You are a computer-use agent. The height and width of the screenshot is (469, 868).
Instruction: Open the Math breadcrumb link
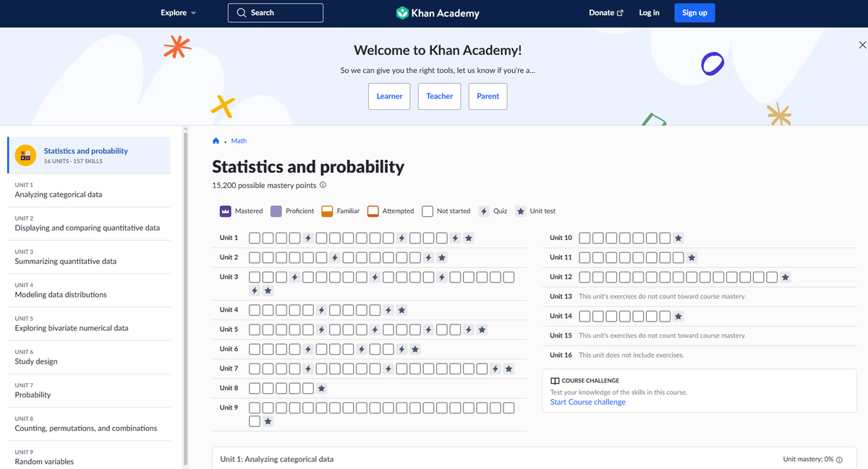pos(239,141)
